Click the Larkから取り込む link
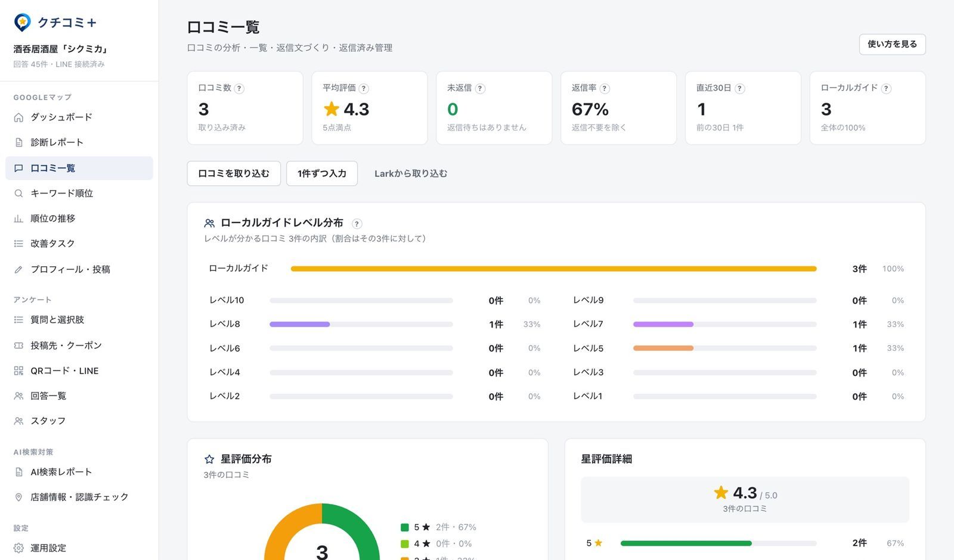The width and height of the screenshot is (954, 560). click(x=411, y=173)
